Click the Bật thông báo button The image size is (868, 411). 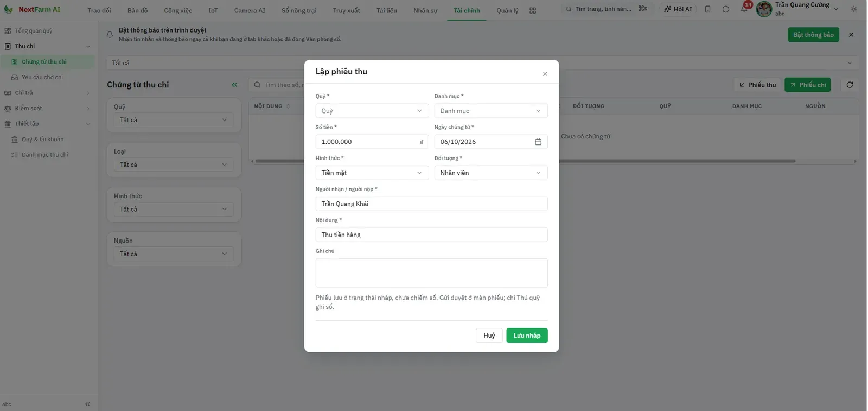click(x=813, y=35)
